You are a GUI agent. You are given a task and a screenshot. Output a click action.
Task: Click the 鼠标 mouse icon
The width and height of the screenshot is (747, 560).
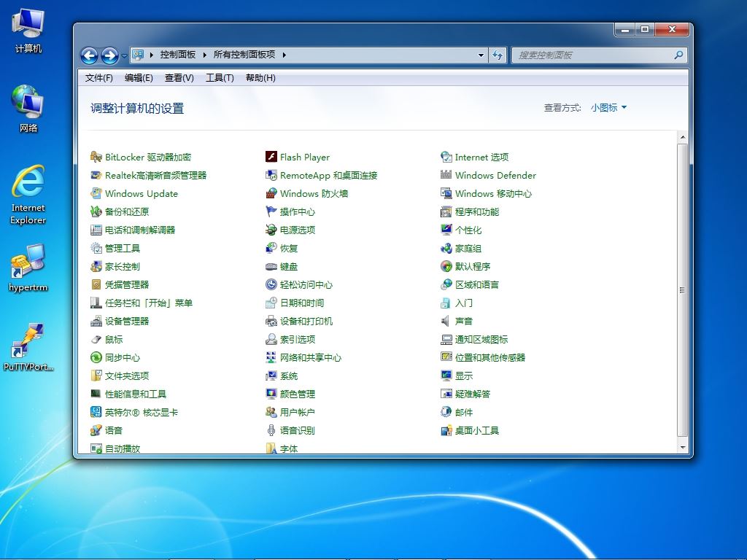tap(96, 339)
